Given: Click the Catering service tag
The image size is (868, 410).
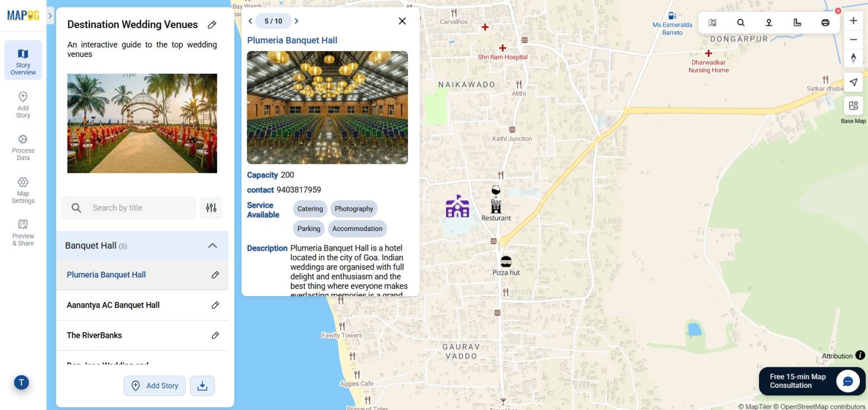Looking at the screenshot, I should click(310, 209).
